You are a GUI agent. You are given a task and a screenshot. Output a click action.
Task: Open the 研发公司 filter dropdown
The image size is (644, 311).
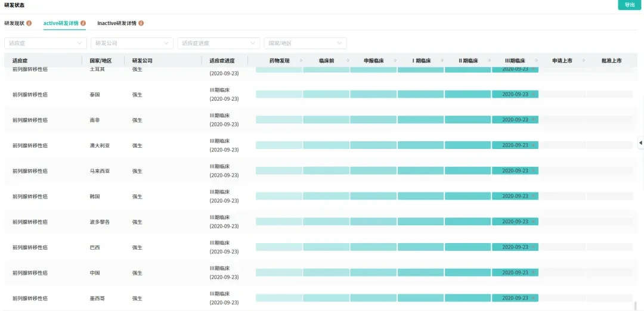pyautogui.click(x=132, y=43)
